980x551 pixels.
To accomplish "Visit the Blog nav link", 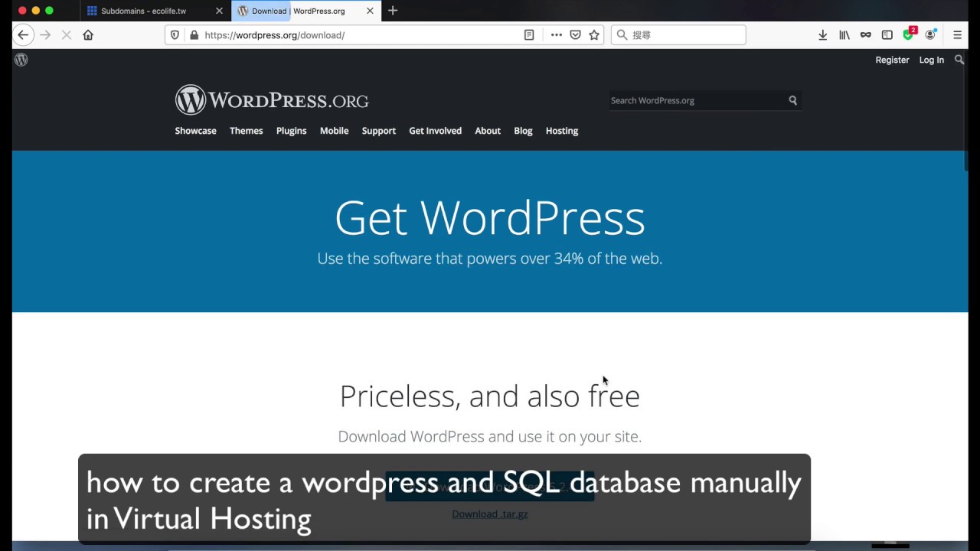I will (523, 131).
